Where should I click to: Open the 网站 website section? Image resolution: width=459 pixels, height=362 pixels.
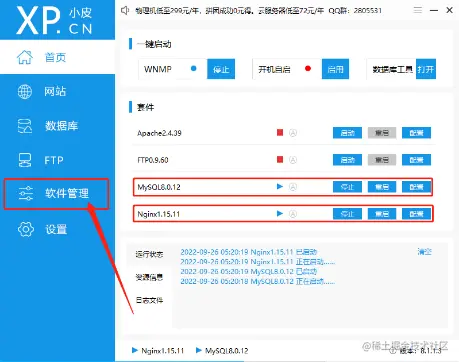(x=57, y=91)
